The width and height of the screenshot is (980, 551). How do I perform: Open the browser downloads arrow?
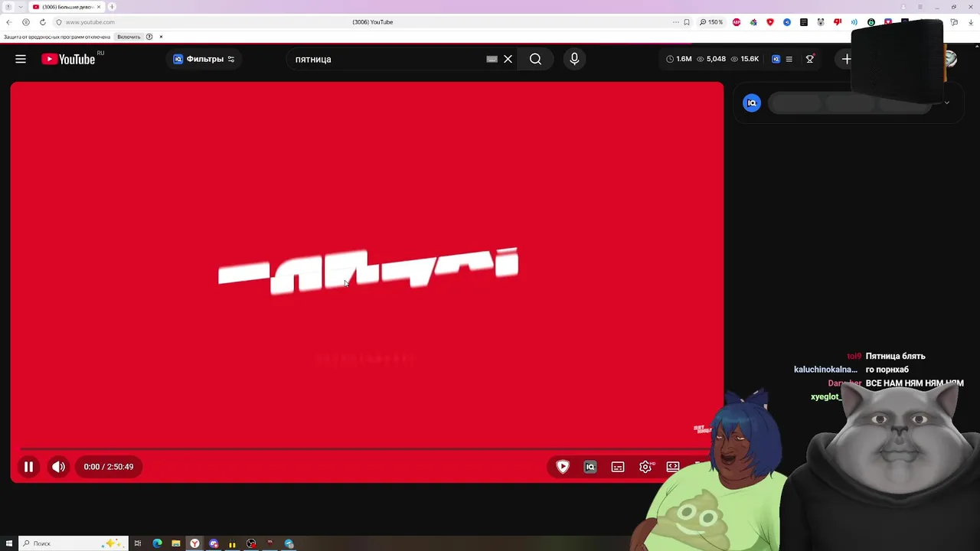click(x=971, y=22)
